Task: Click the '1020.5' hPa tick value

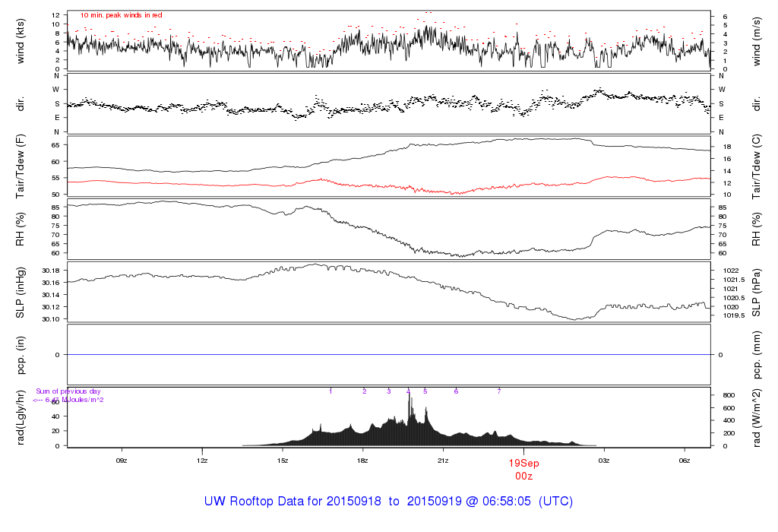Action: (734, 298)
